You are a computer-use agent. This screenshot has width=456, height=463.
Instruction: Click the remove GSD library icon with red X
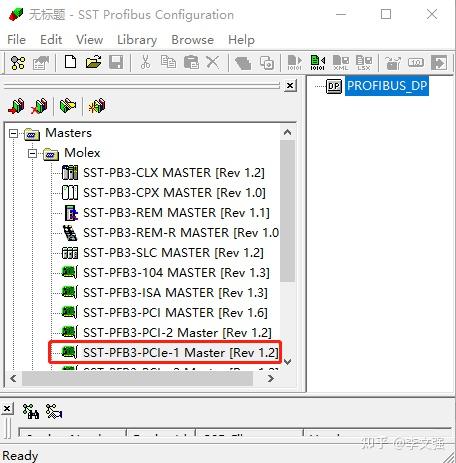(x=39, y=106)
